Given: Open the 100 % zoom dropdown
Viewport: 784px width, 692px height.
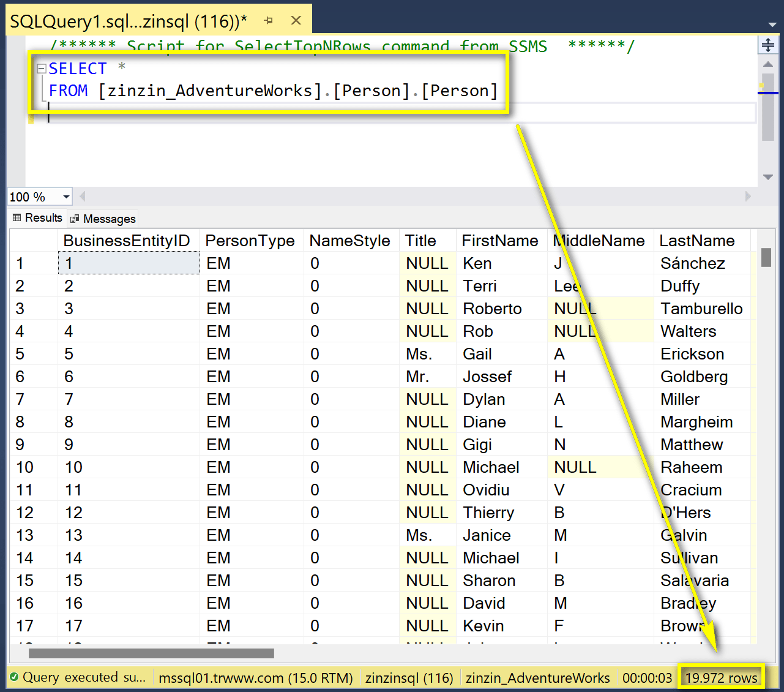Looking at the screenshot, I should tap(66, 197).
